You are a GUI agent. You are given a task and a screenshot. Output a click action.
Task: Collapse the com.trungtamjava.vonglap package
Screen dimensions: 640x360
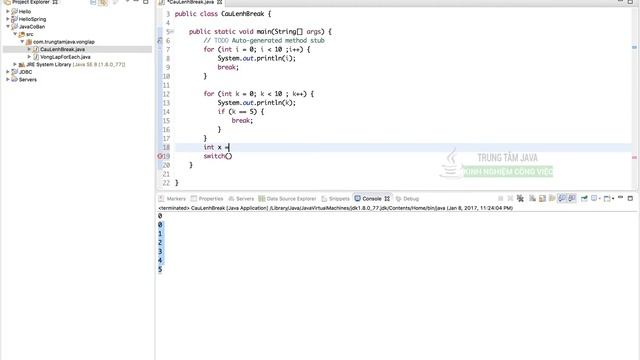pos(22,42)
